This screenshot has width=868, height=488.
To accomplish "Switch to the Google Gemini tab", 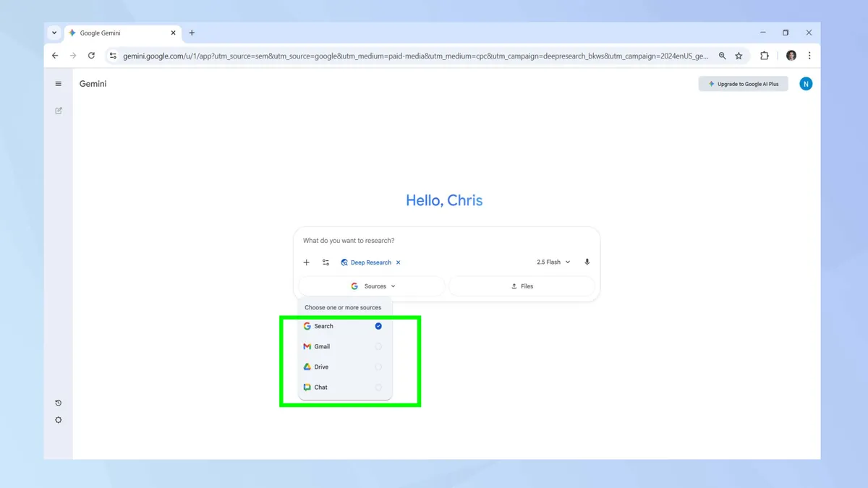I will 101,33.
